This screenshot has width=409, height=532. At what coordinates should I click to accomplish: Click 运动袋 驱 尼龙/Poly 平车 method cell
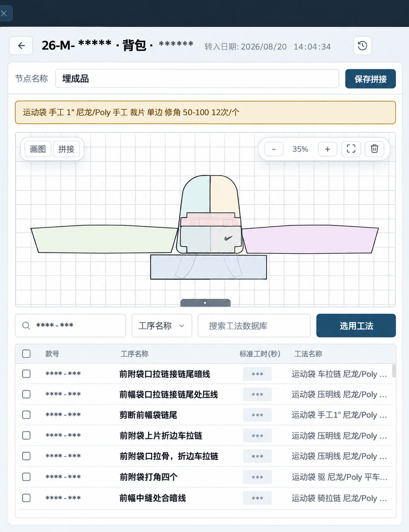(x=339, y=477)
